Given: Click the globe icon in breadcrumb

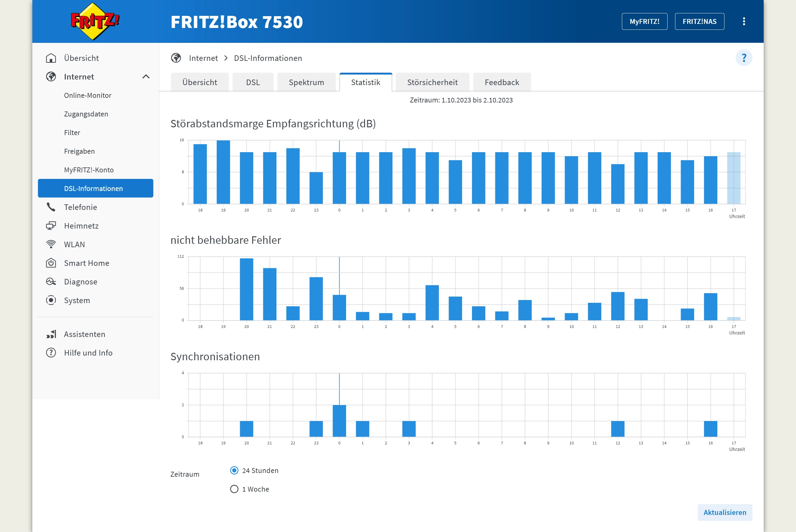Looking at the screenshot, I should (x=176, y=58).
